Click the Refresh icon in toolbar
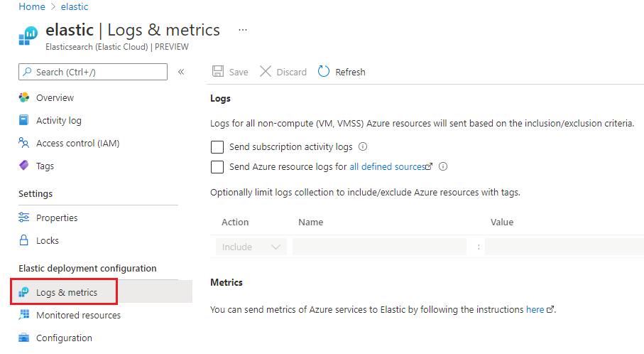 coord(324,72)
